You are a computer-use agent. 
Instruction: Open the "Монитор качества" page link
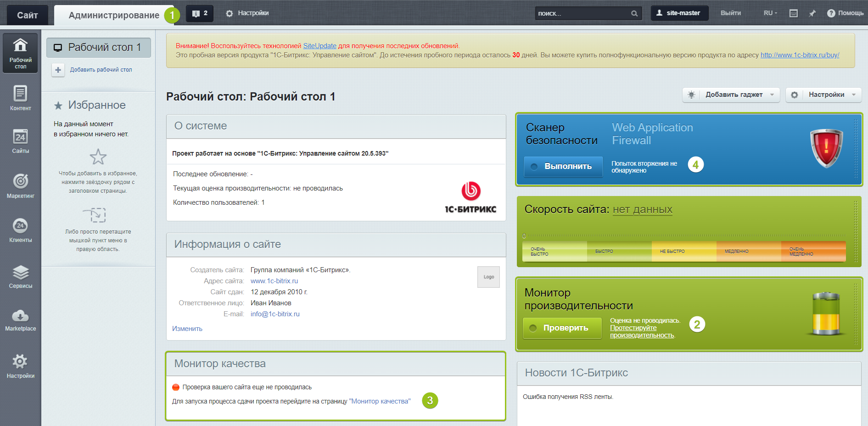tap(380, 401)
